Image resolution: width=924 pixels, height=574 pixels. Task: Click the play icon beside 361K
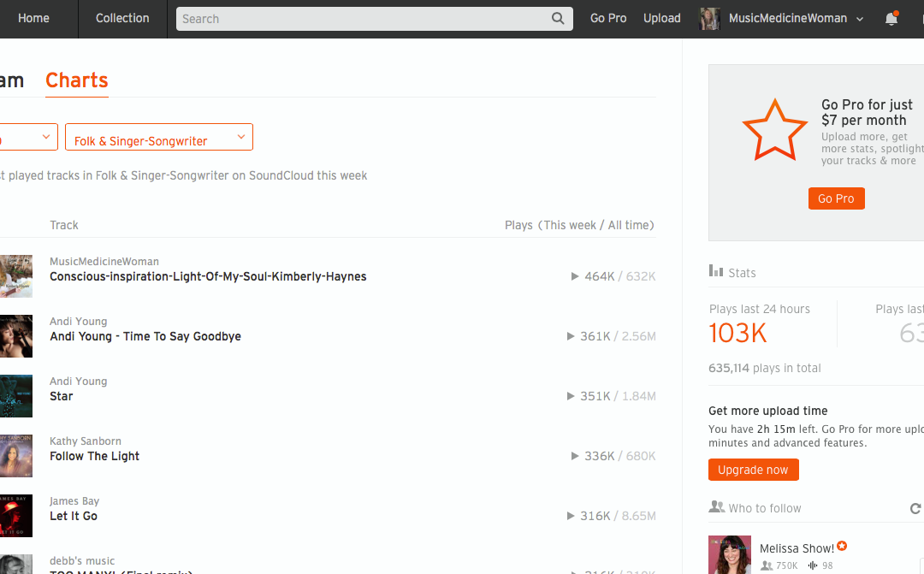571,336
